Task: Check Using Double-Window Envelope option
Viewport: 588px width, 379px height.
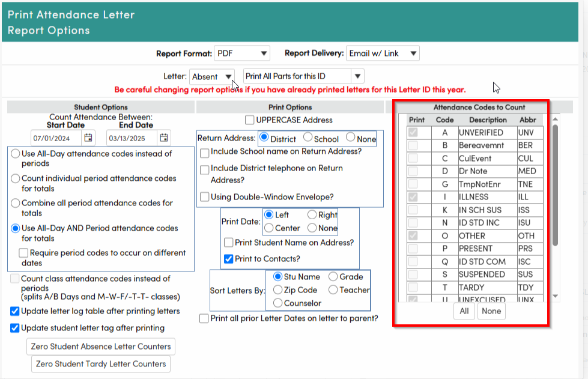Action: click(x=204, y=197)
